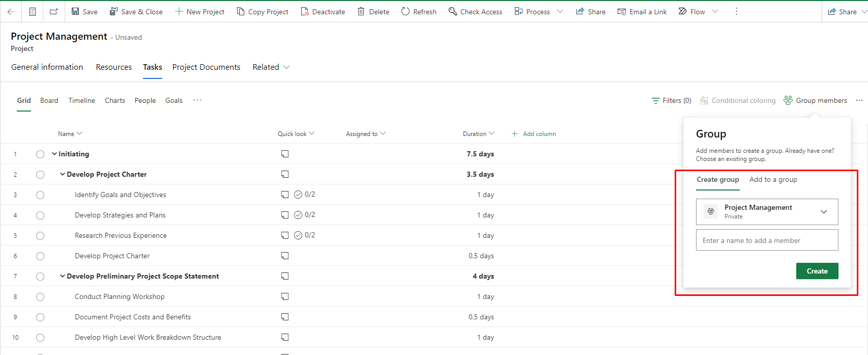Open the General information tab
The height and width of the screenshot is (355, 868).
(x=47, y=67)
